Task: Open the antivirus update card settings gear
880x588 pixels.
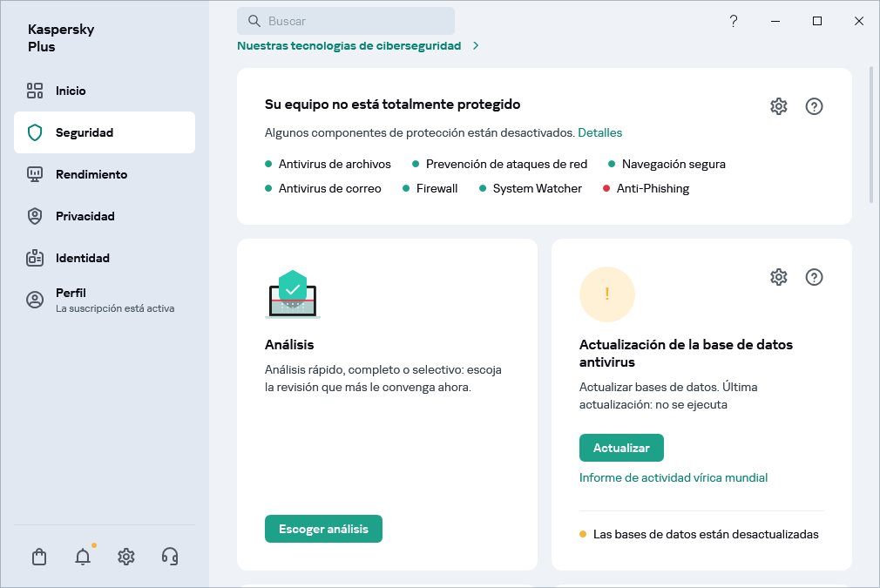Action: coord(778,277)
